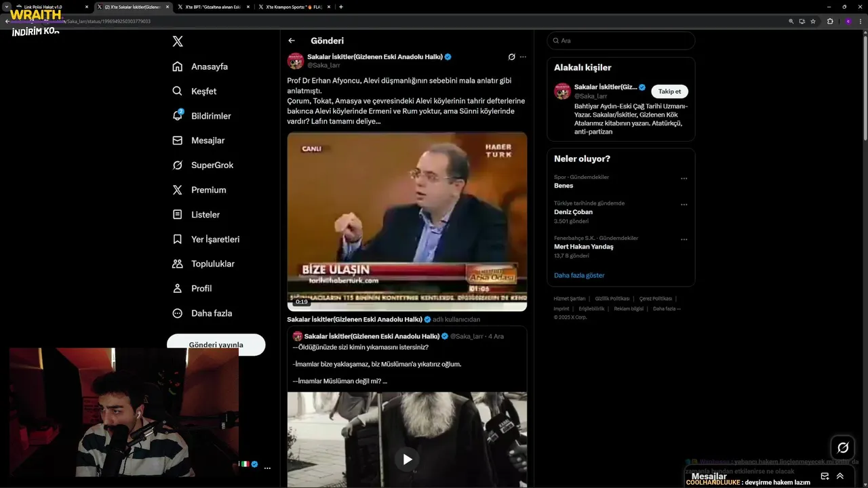Open the post author's avatar
The width and height of the screenshot is (868, 488).
(296, 61)
